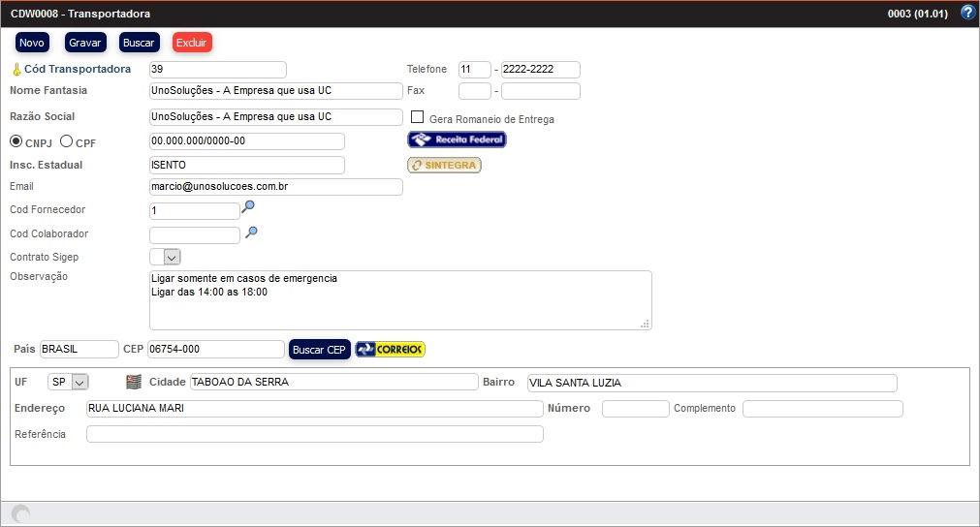Open the Correios CEP search

(391, 350)
